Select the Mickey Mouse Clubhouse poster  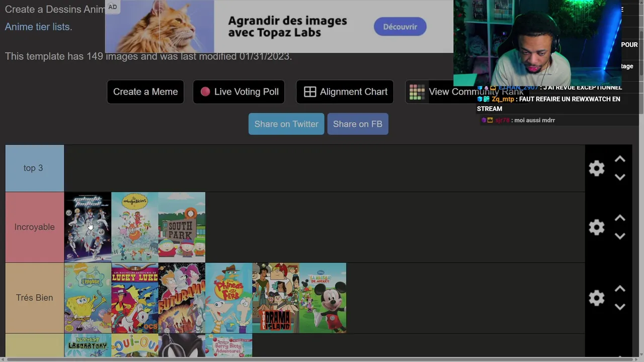click(323, 298)
